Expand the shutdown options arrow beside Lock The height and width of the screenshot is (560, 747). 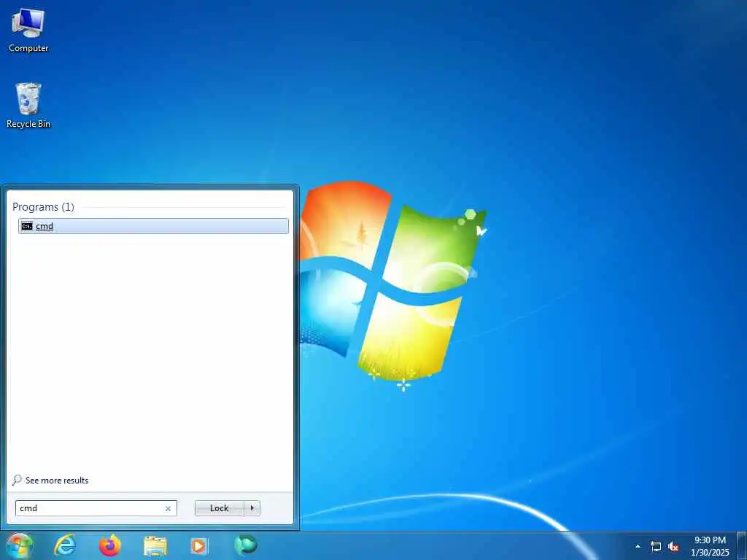(x=252, y=508)
